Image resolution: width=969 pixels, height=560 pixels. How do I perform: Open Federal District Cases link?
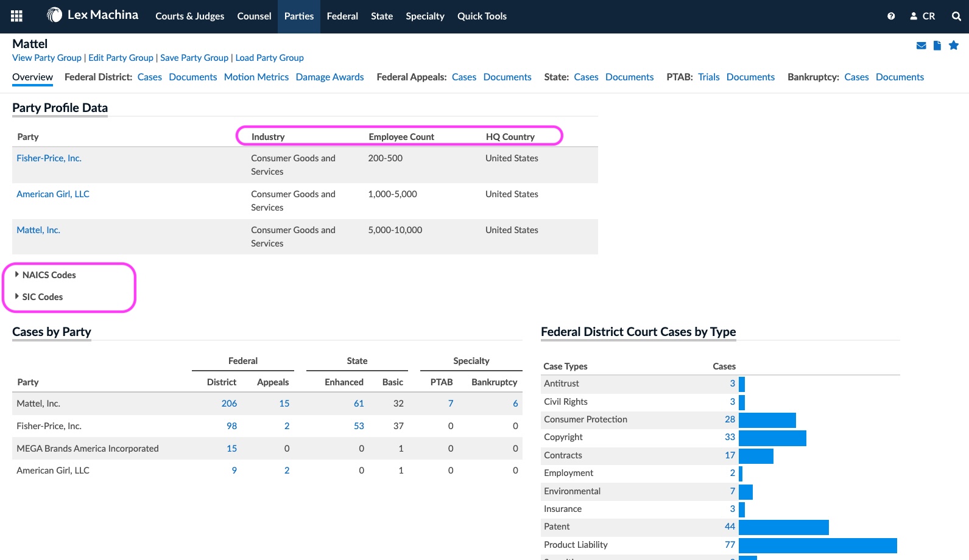[150, 77]
